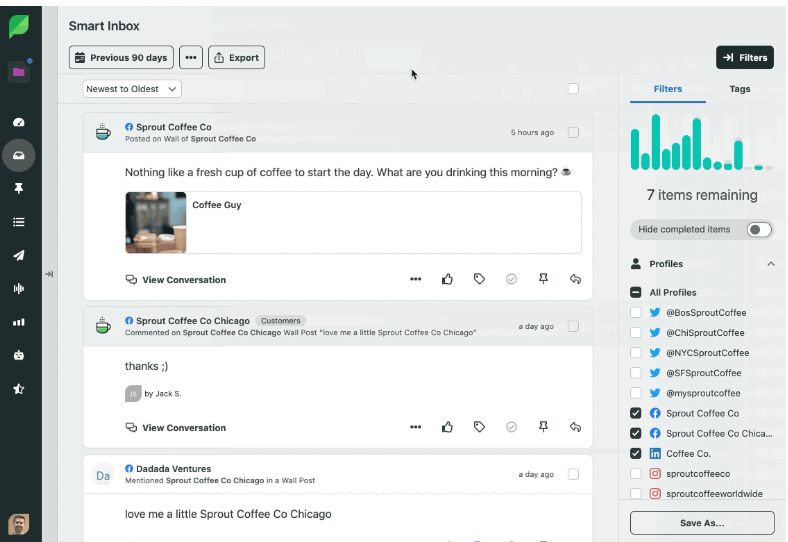Pin the 'thanks ;)' comment message

pyautogui.click(x=543, y=427)
